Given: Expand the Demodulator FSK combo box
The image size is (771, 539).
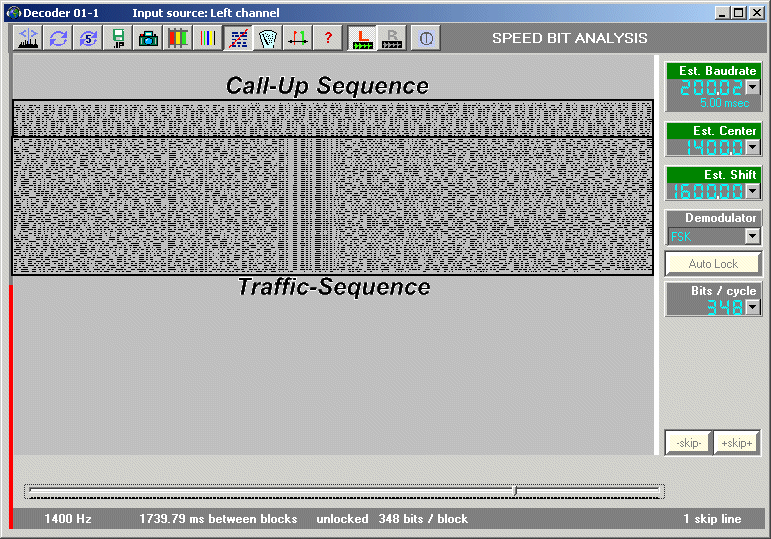Looking at the screenshot, I should pos(753,236).
